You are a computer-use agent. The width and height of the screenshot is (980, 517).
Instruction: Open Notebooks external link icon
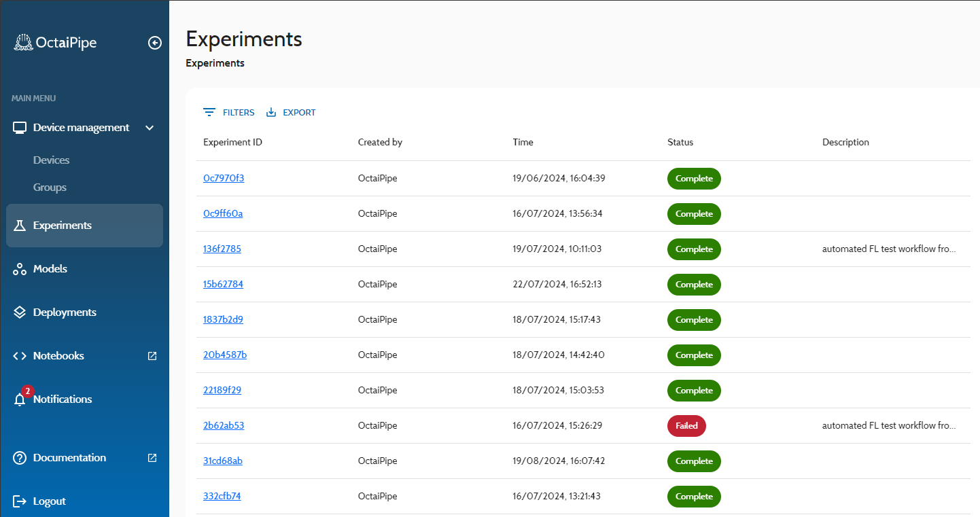coord(152,356)
